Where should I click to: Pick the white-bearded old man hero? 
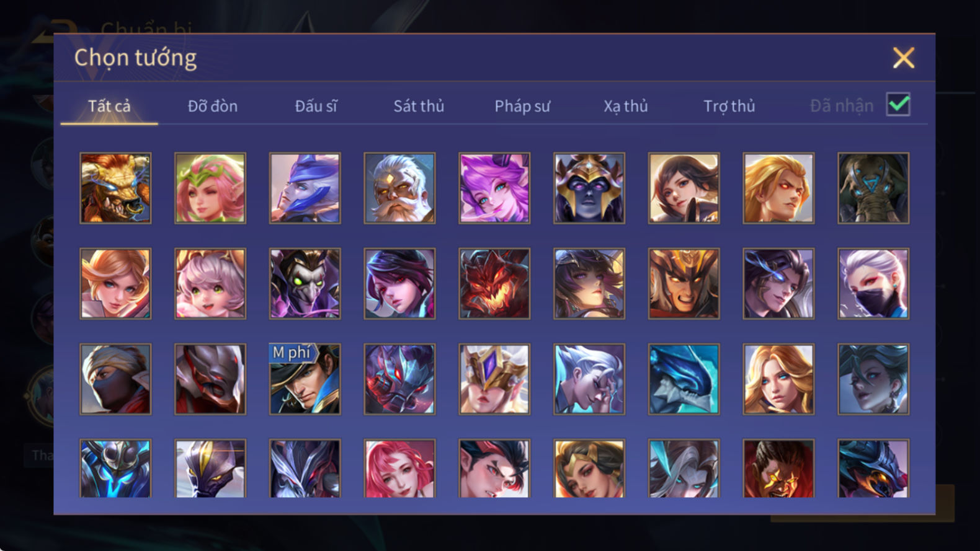click(x=399, y=188)
